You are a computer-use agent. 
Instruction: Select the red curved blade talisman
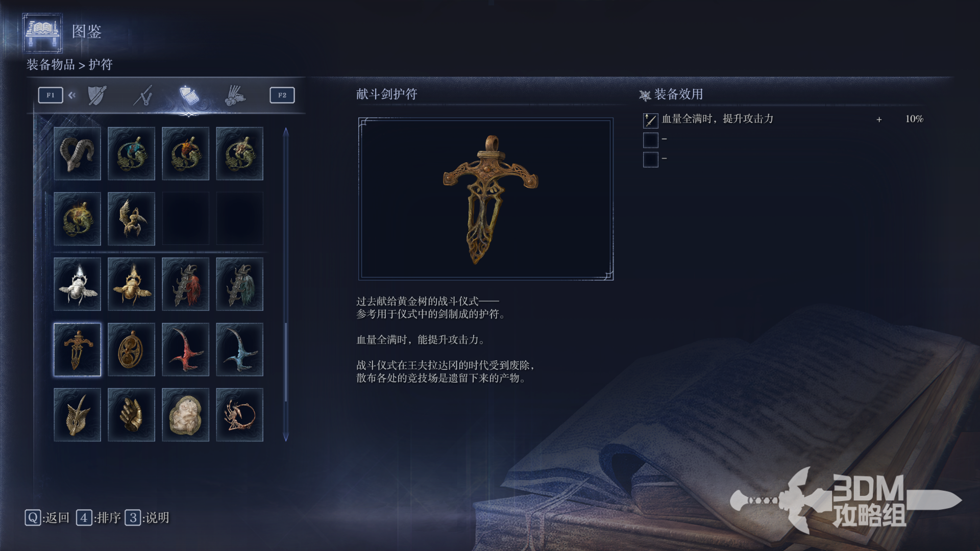click(185, 349)
